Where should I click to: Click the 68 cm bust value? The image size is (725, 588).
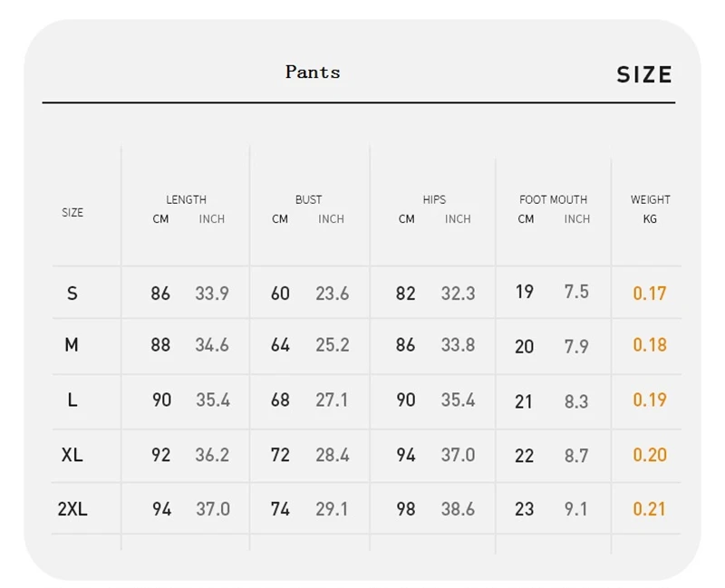(x=280, y=400)
